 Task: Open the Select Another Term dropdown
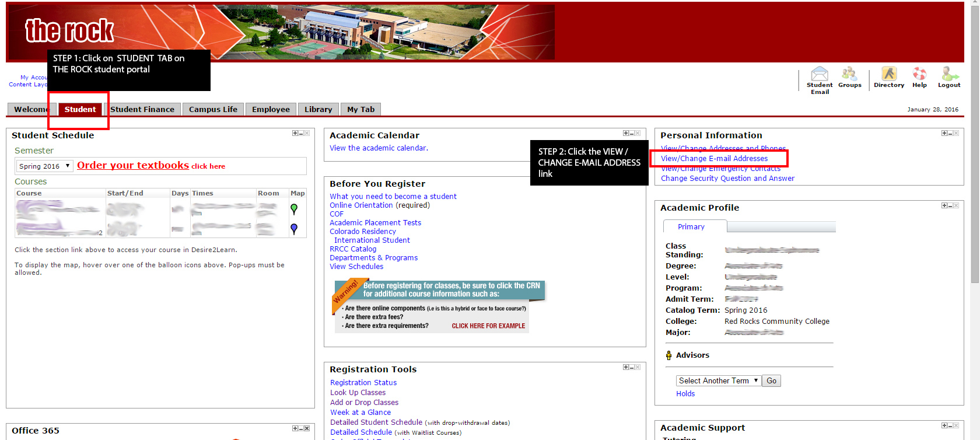coord(718,381)
